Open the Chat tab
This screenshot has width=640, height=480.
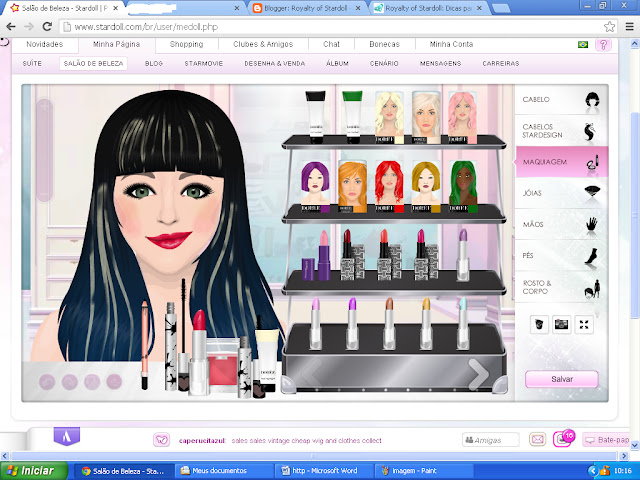coord(331,44)
